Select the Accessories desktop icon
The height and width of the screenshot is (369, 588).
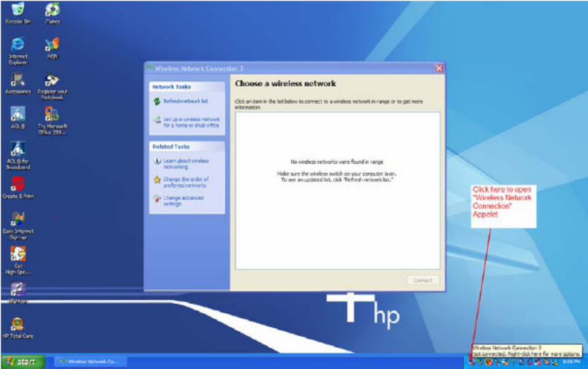(x=18, y=83)
